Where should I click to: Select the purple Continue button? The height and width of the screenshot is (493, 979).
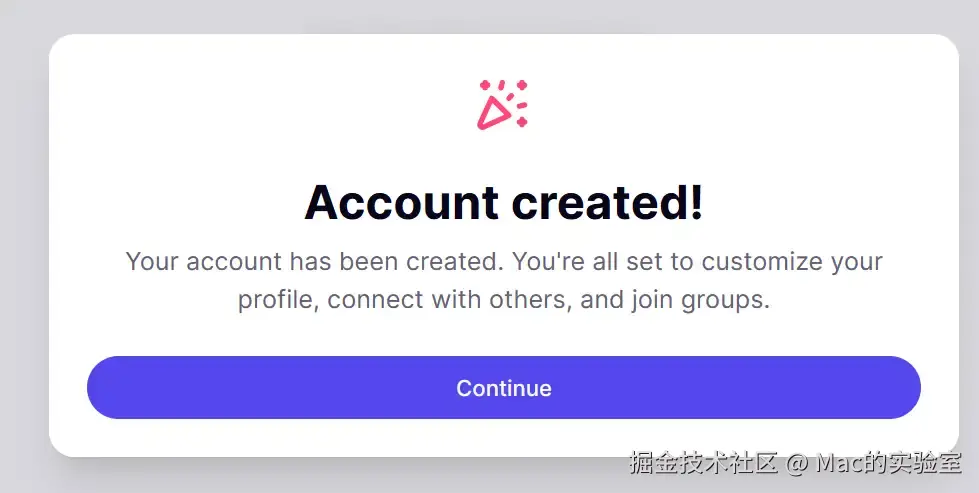504,388
